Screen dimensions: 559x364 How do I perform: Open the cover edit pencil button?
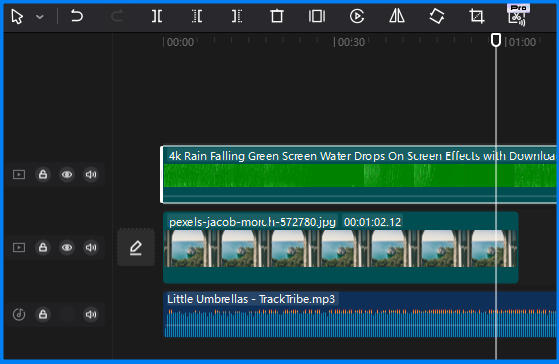pos(136,247)
